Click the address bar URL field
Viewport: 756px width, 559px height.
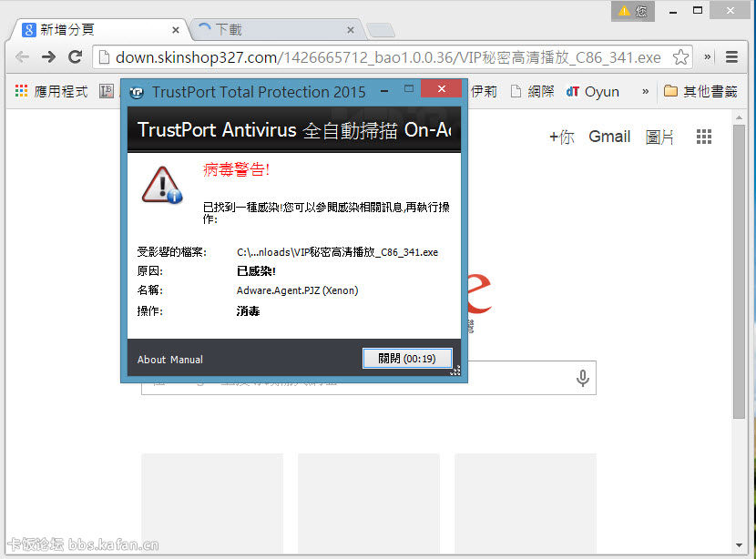383,57
